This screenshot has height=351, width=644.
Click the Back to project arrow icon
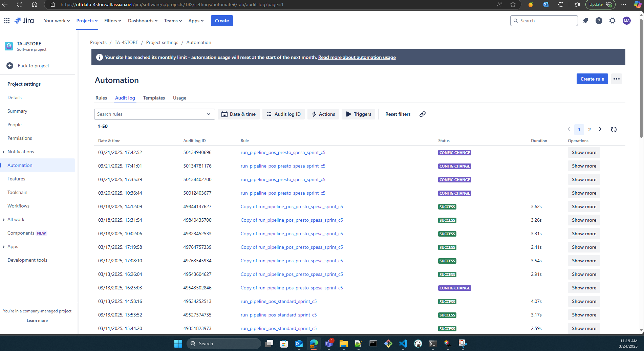point(10,66)
